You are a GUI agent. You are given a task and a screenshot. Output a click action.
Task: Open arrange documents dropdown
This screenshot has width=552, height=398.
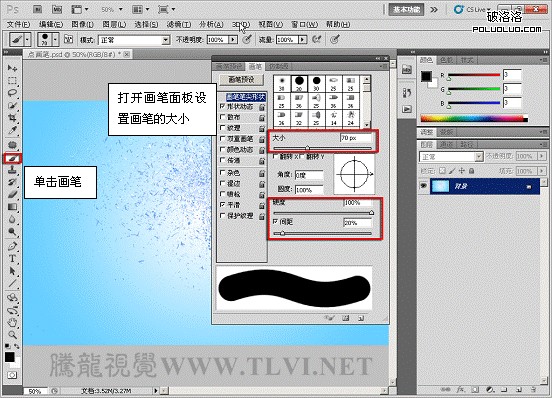click(x=141, y=10)
